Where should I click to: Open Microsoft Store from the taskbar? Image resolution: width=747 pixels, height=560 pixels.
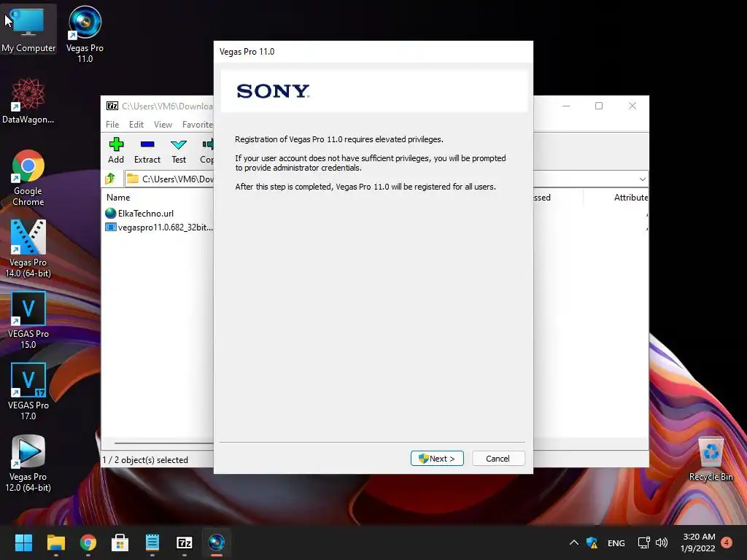tap(120, 542)
